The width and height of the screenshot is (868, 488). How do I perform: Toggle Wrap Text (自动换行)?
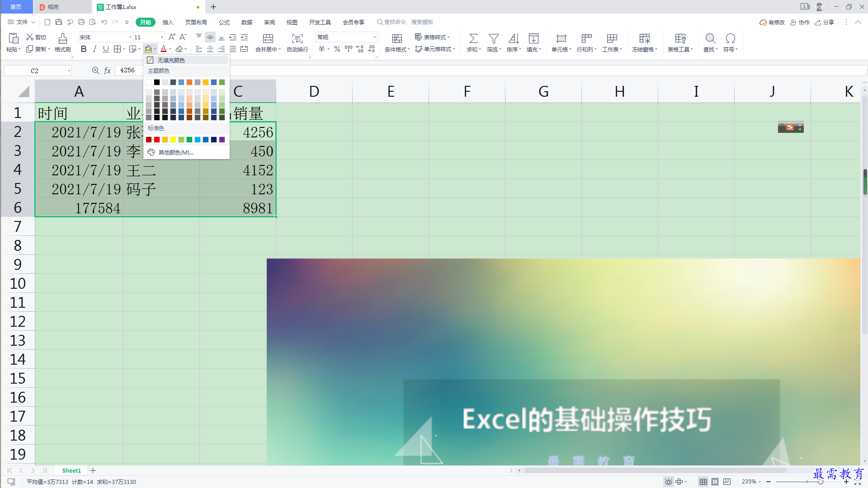click(x=297, y=43)
